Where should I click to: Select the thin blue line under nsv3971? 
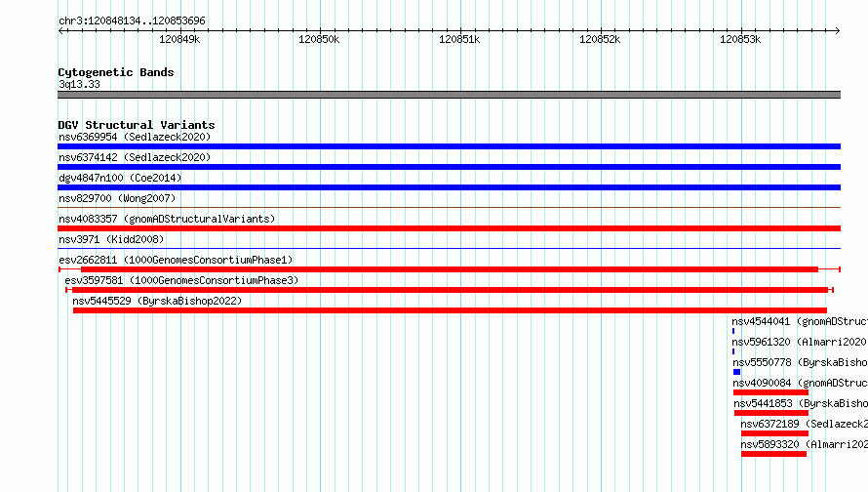pyautogui.click(x=449, y=249)
